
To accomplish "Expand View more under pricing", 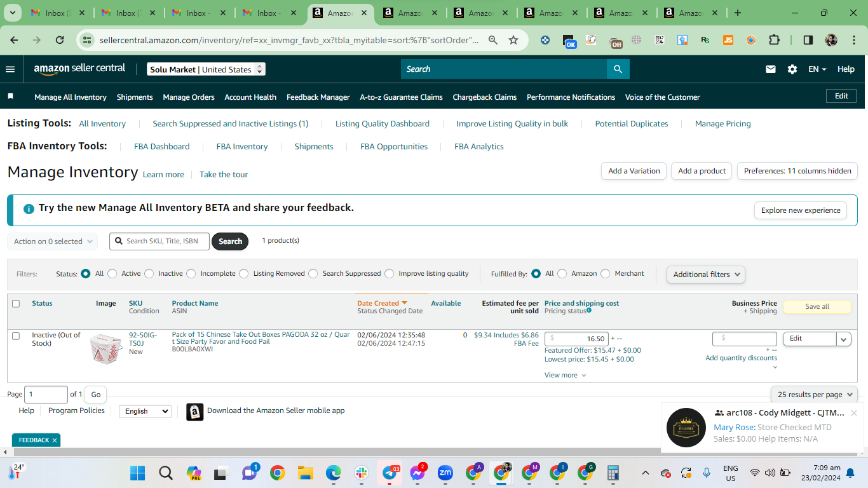I will (565, 376).
